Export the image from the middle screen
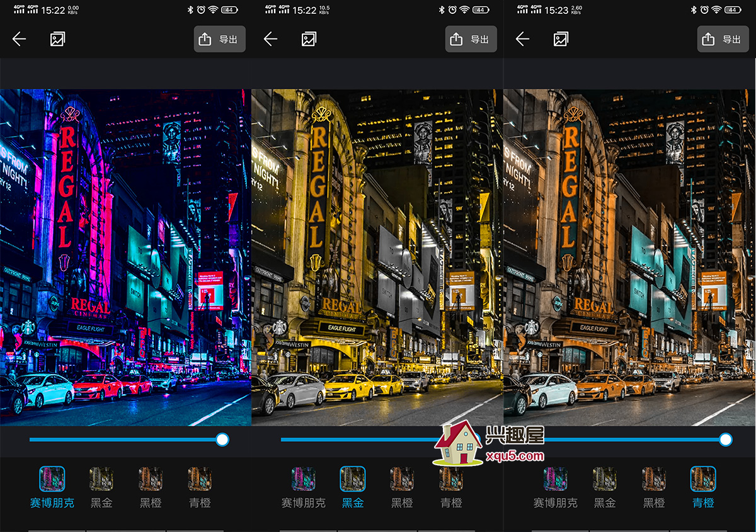Image resolution: width=756 pixels, height=532 pixels. (471, 39)
